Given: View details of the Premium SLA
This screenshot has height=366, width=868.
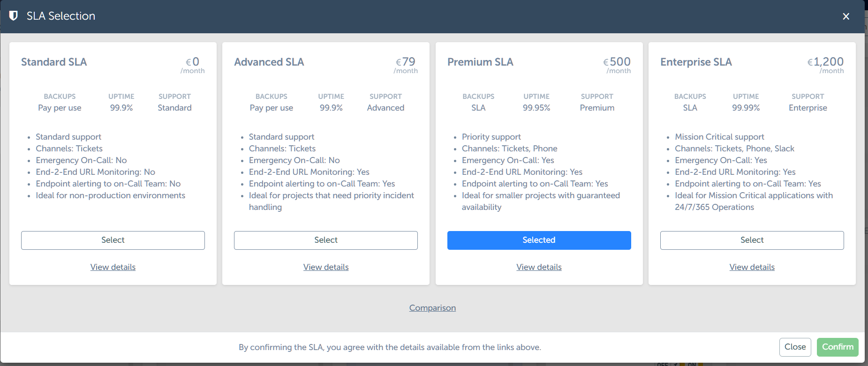Looking at the screenshot, I should [x=539, y=267].
